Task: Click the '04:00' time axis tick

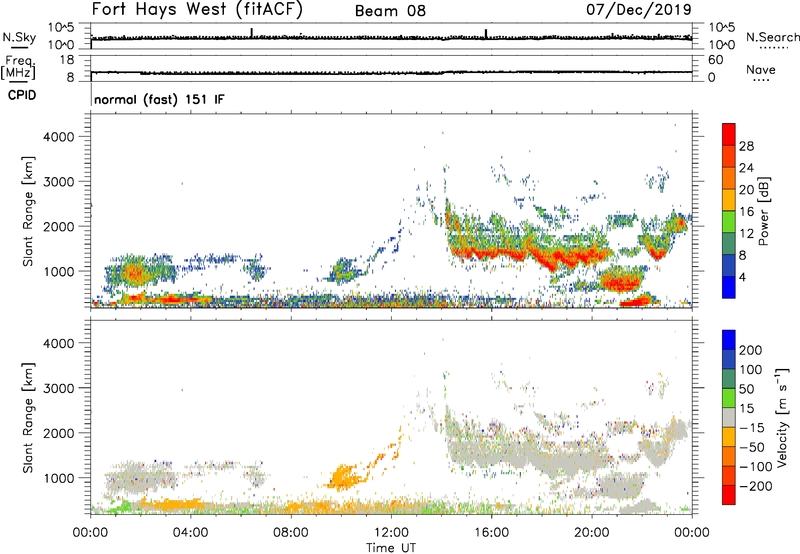Action: [191, 533]
